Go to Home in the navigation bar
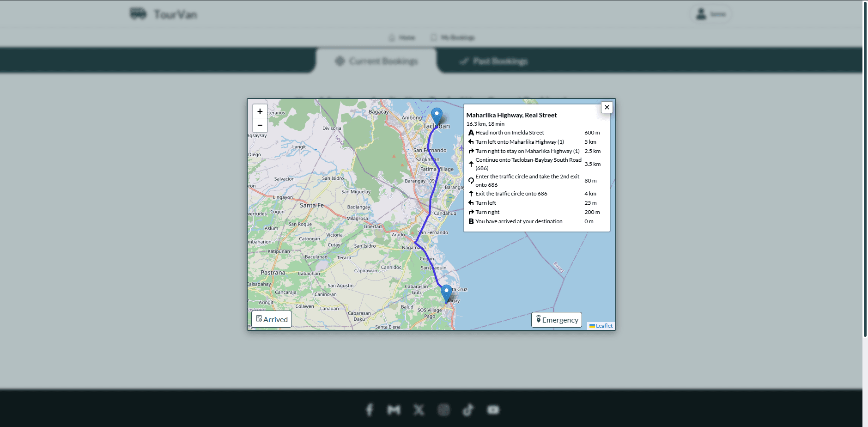The height and width of the screenshot is (427, 868). 402,37
